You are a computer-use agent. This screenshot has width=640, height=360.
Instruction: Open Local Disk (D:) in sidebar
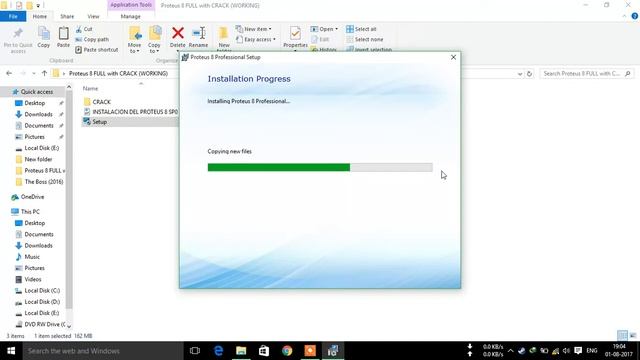42,302
